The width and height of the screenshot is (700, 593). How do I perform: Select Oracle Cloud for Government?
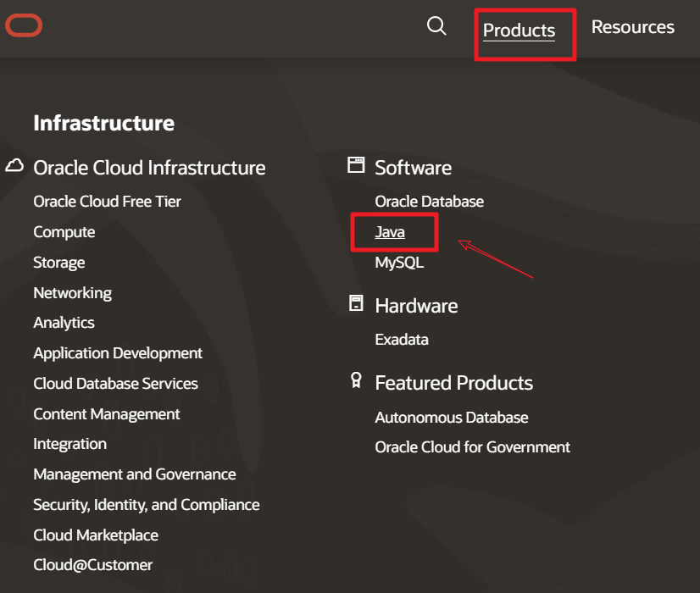473,447
